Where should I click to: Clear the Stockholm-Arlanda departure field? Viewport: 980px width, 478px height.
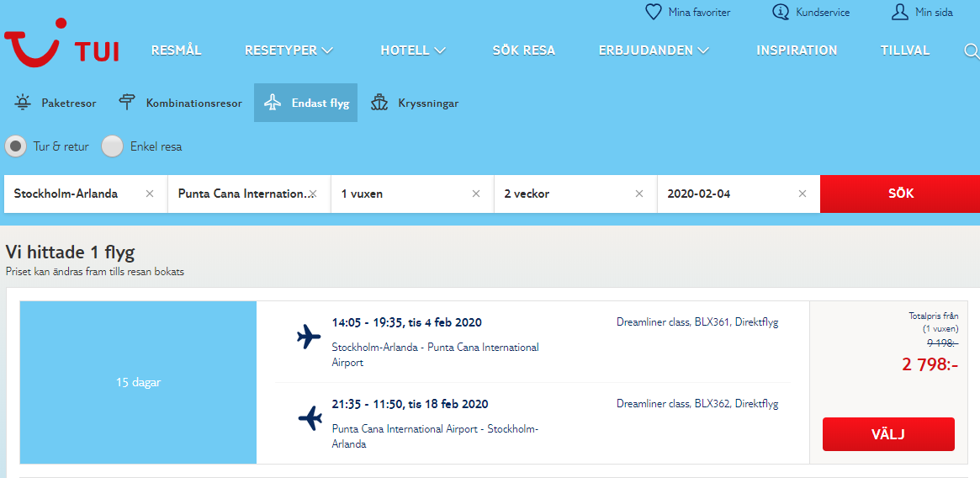[150, 194]
